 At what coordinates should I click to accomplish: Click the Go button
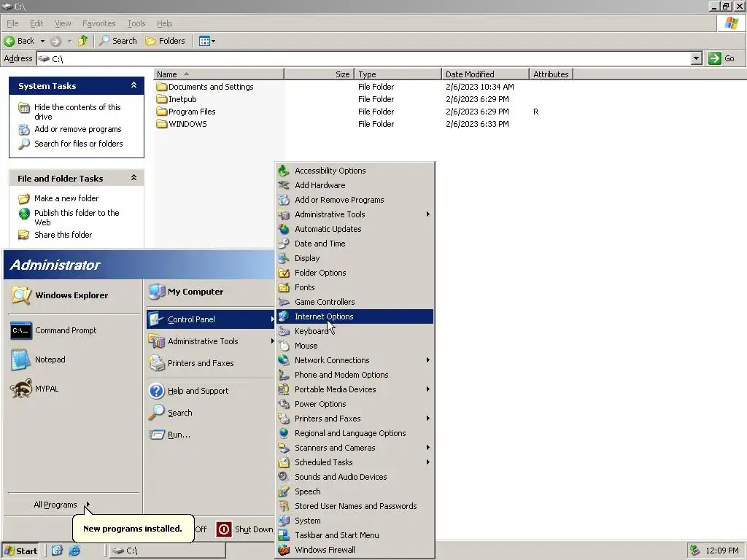721,58
